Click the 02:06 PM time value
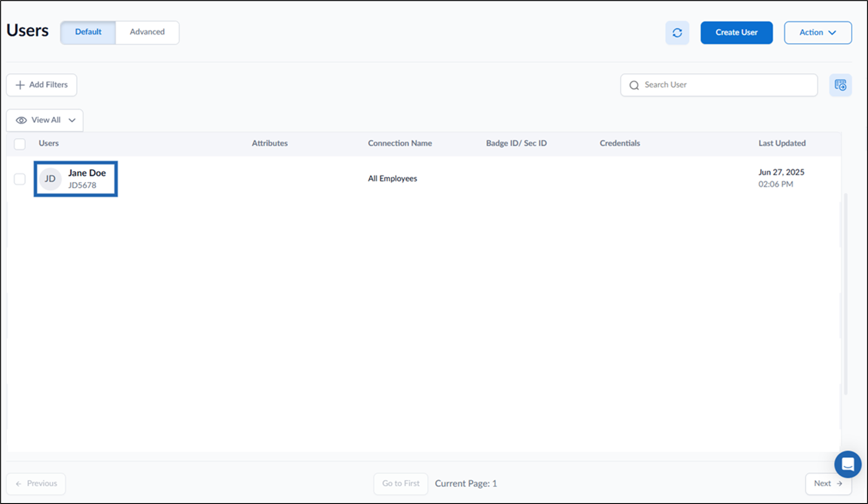Viewport: 868px width, 504px height. pyautogui.click(x=776, y=184)
